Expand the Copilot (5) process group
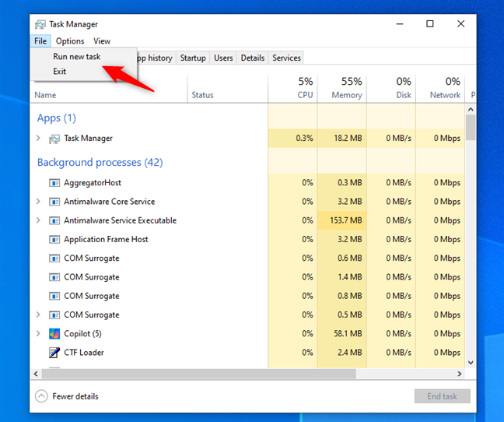Image resolution: width=504 pixels, height=422 pixels. tap(38, 333)
